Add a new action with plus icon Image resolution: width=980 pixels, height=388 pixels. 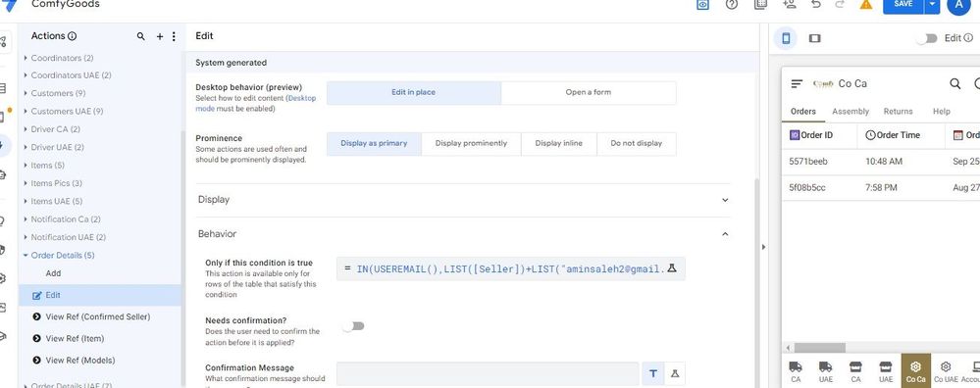click(x=159, y=37)
